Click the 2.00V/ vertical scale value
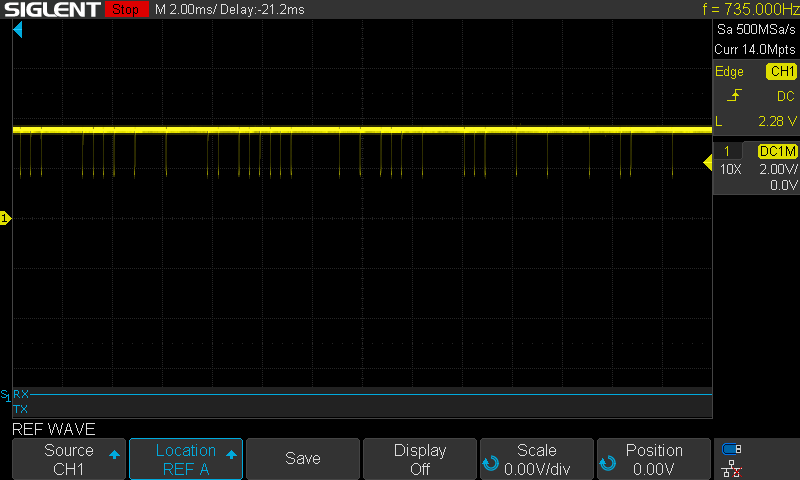The image size is (800, 480). [778, 169]
